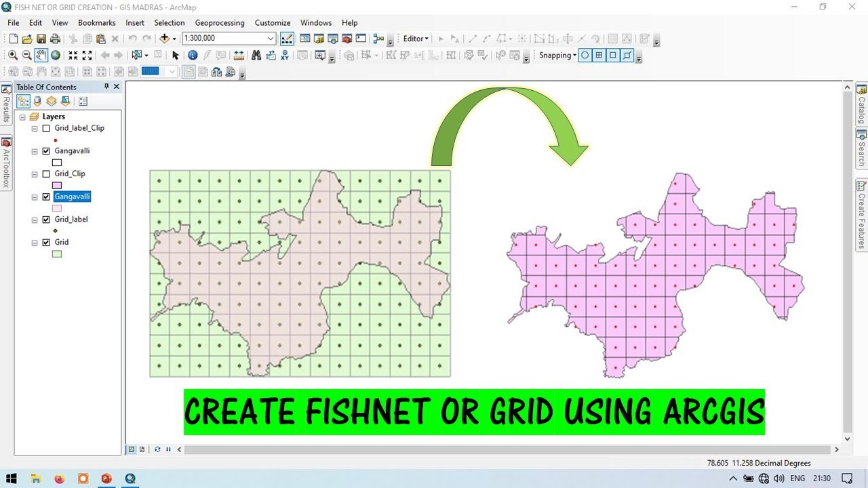Toggle Point Snapping circle button

[585, 56]
